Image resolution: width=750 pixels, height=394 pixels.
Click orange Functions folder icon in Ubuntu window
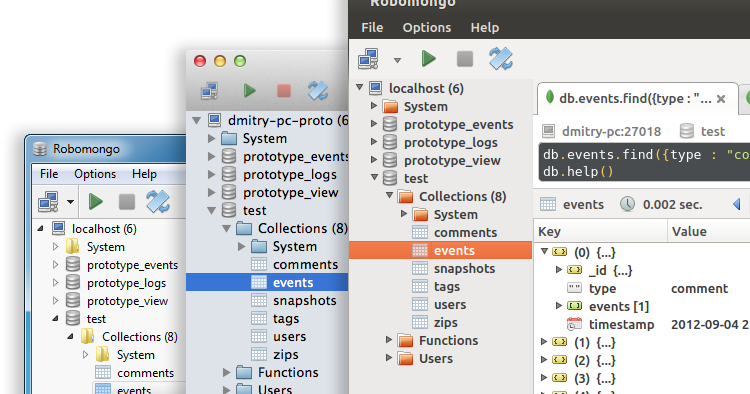[x=406, y=341]
